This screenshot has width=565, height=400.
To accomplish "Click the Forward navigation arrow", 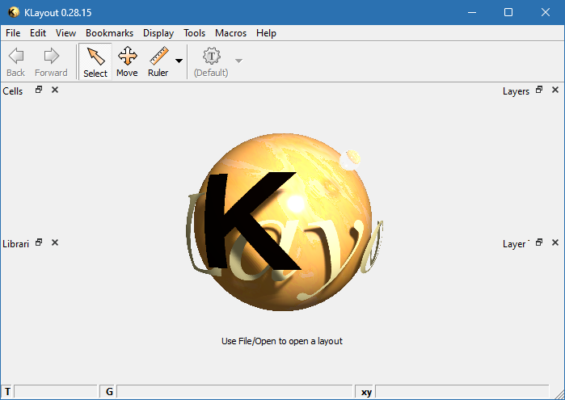I will (x=51, y=62).
